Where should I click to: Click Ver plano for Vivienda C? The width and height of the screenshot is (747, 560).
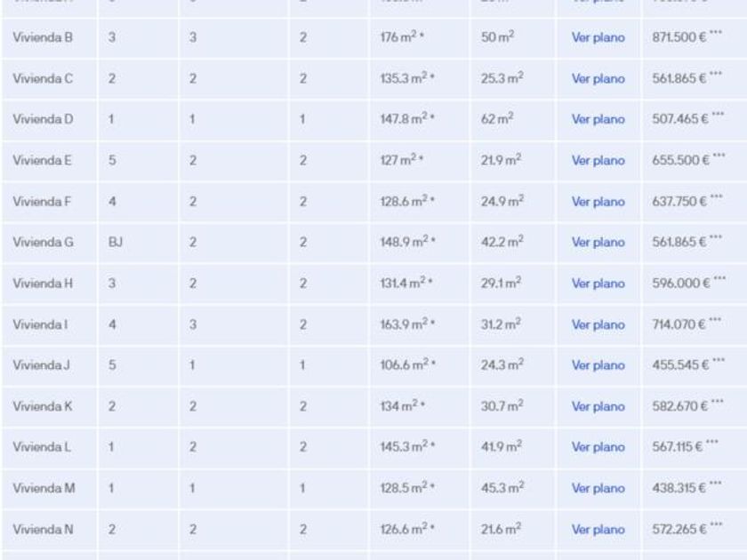(598, 79)
